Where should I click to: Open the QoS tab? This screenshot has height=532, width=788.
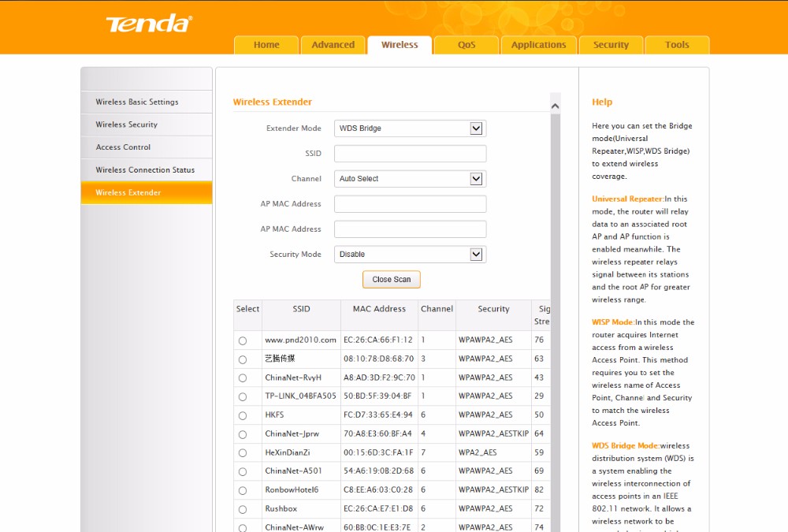coord(466,45)
